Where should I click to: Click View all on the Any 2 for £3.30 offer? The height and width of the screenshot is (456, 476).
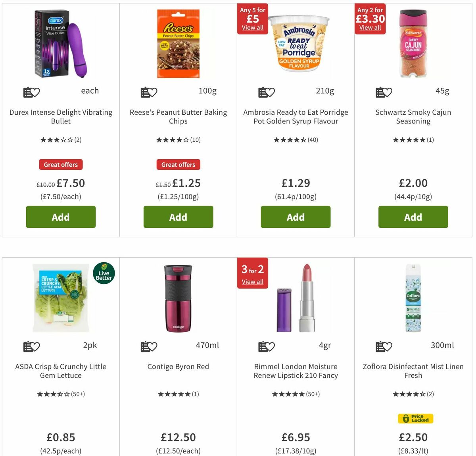coord(370,28)
